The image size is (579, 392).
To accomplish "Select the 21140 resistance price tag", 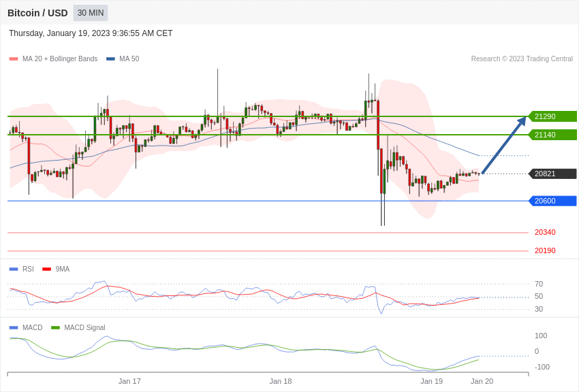I will 553,135.
